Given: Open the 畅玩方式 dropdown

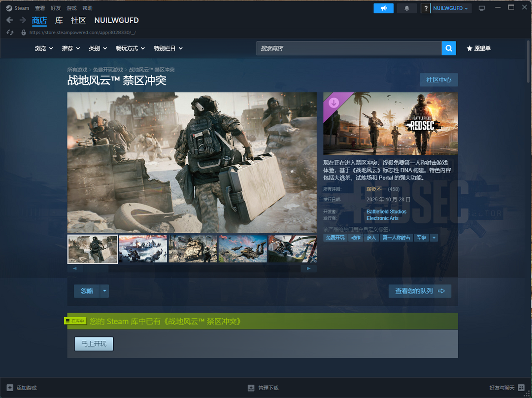Looking at the screenshot, I should pyautogui.click(x=128, y=48).
